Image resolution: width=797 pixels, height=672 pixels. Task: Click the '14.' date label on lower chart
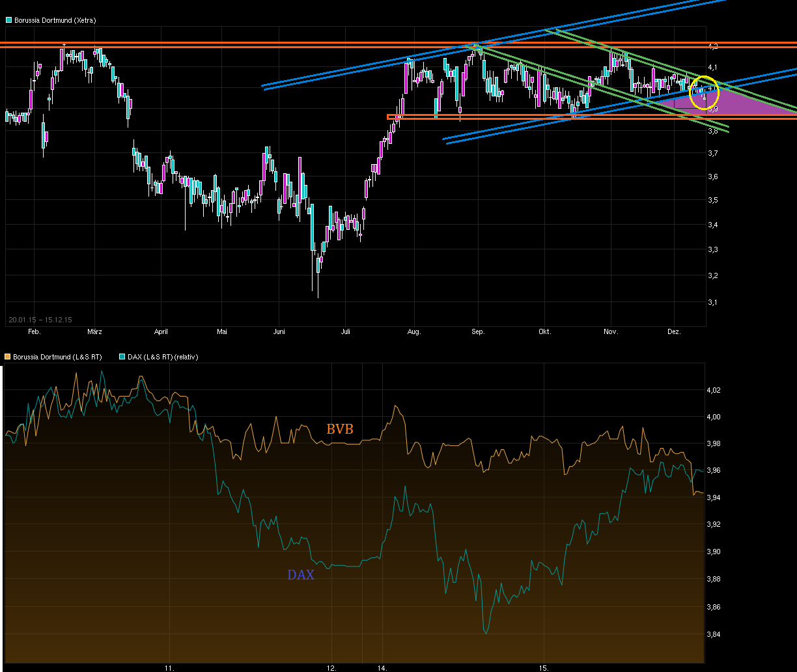(382, 667)
